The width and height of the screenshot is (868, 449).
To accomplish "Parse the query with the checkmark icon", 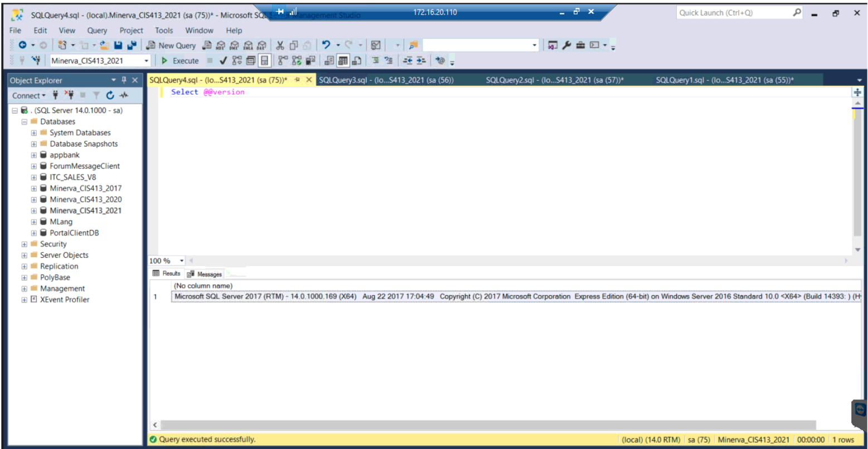I will (223, 61).
